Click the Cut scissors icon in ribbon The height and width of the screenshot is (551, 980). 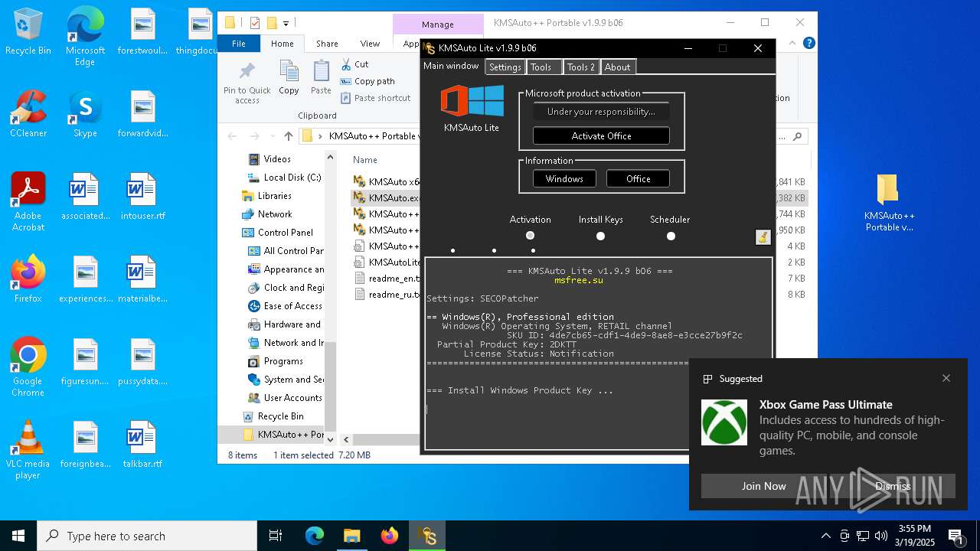[x=346, y=64]
